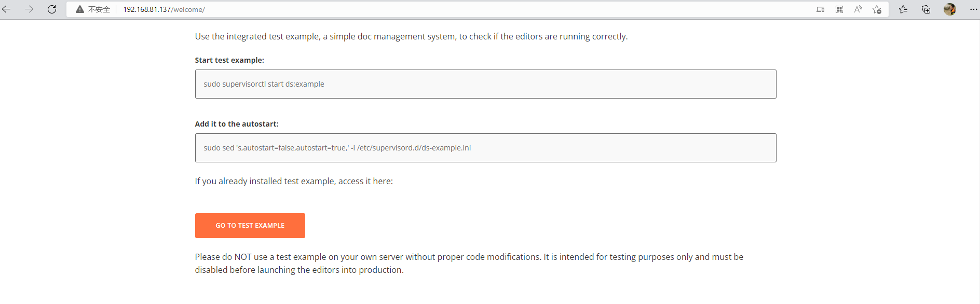Select the sed autostart command box
This screenshot has width=980, height=304.
coord(486,148)
